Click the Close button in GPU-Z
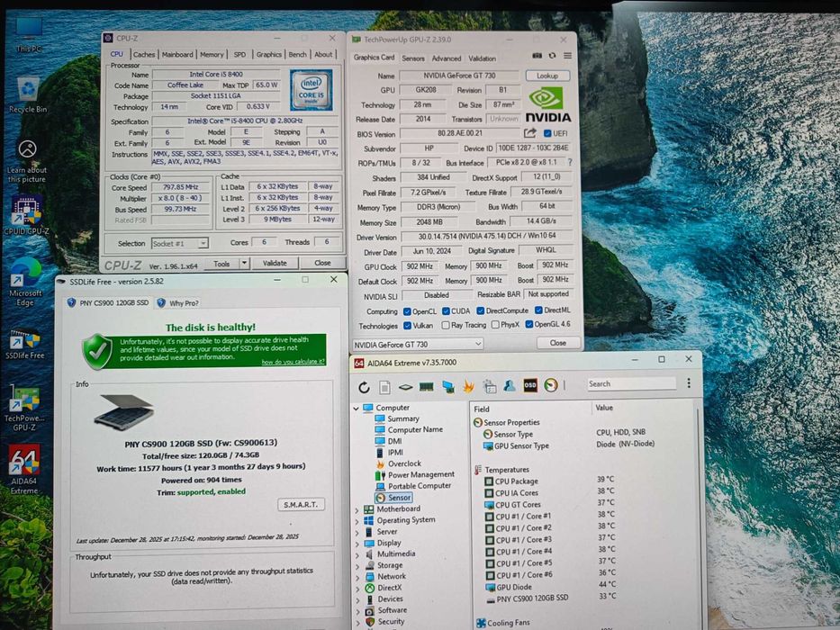The height and width of the screenshot is (630, 840). pos(557,343)
